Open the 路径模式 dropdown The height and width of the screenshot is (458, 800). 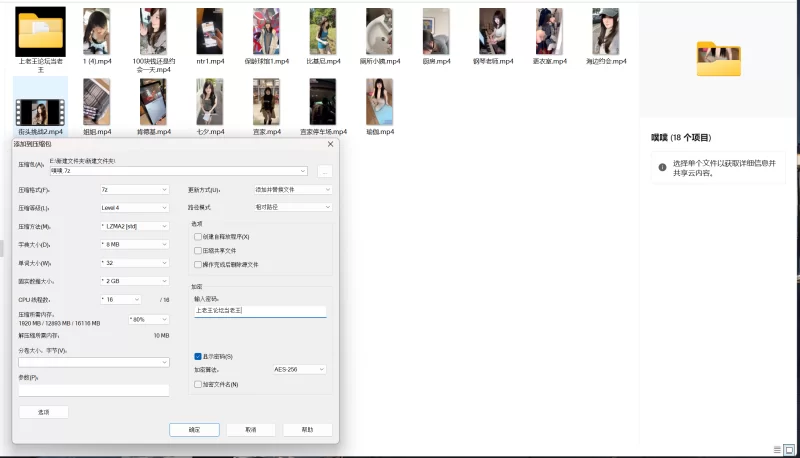pyautogui.click(x=293, y=207)
